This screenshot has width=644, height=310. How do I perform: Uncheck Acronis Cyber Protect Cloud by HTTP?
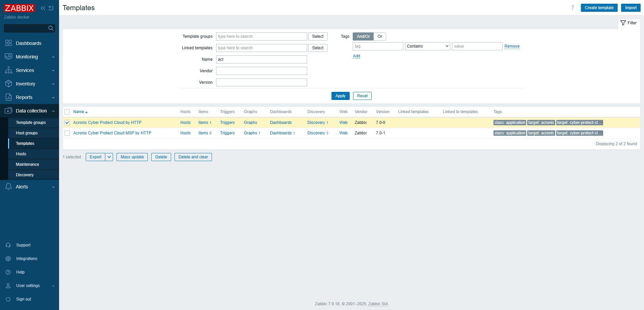pyautogui.click(x=67, y=123)
